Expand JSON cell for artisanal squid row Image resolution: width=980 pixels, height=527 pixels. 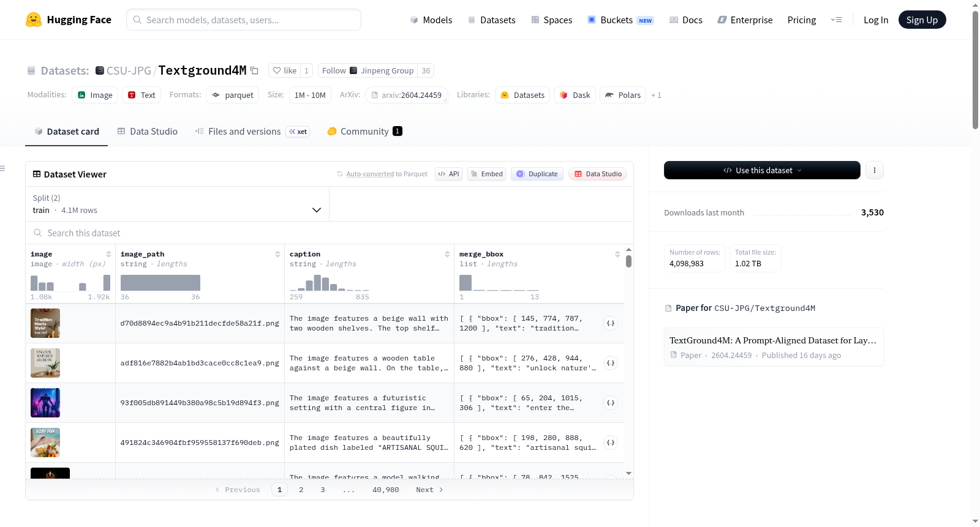(611, 443)
